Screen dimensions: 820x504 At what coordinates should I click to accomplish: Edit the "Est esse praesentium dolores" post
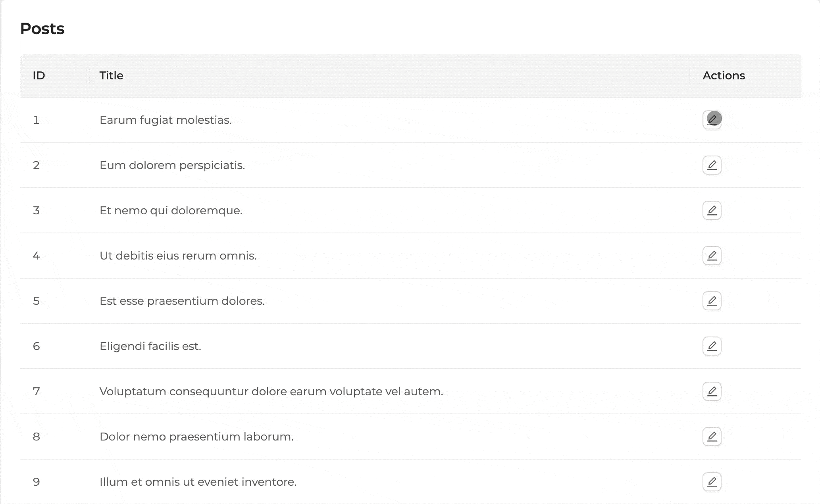coord(712,301)
